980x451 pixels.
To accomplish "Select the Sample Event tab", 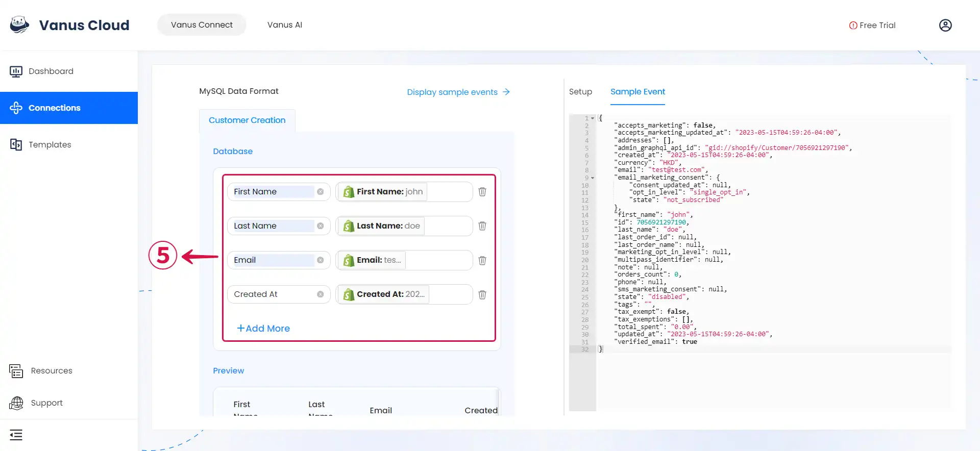I will click(x=638, y=92).
